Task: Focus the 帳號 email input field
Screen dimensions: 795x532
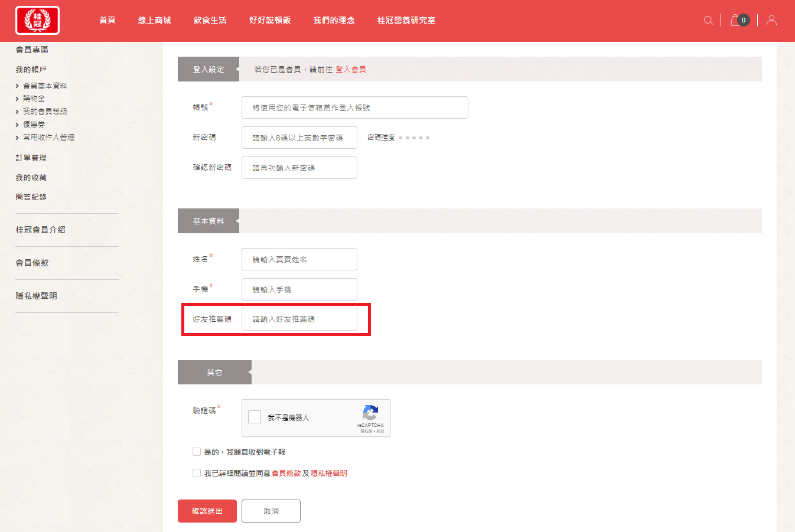Action: tap(354, 108)
